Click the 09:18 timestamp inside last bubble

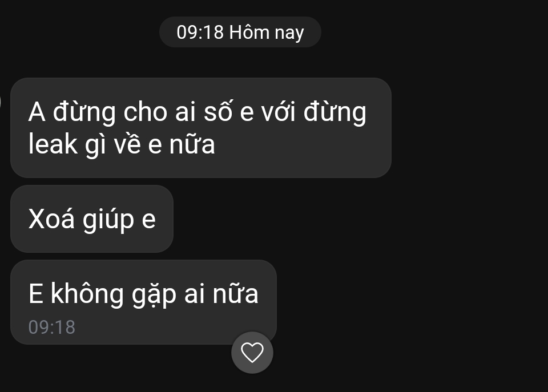click(52, 328)
